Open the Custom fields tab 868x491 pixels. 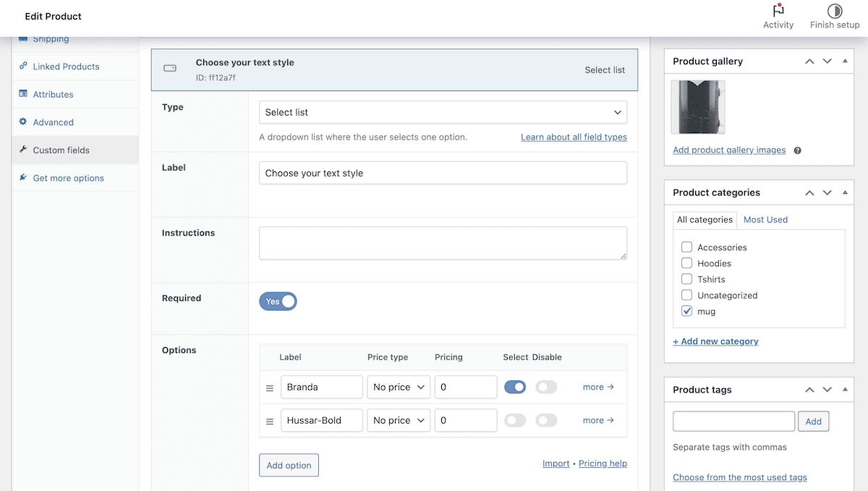(75, 150)
